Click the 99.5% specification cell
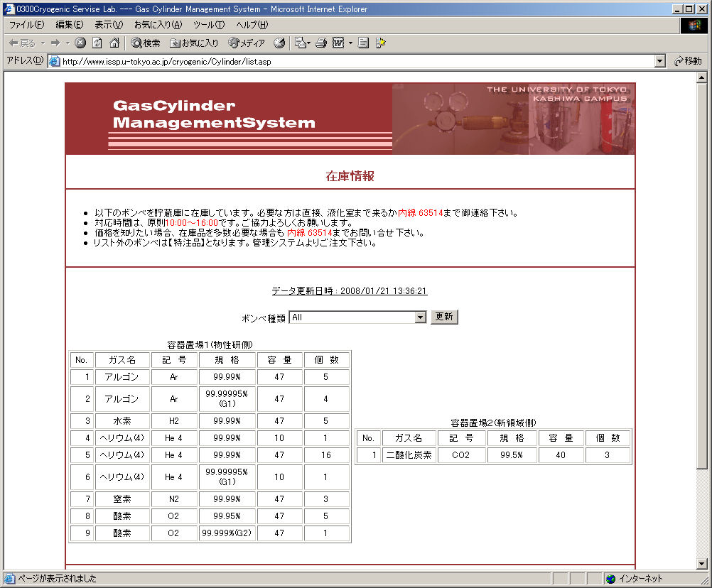 click(512, 455)
